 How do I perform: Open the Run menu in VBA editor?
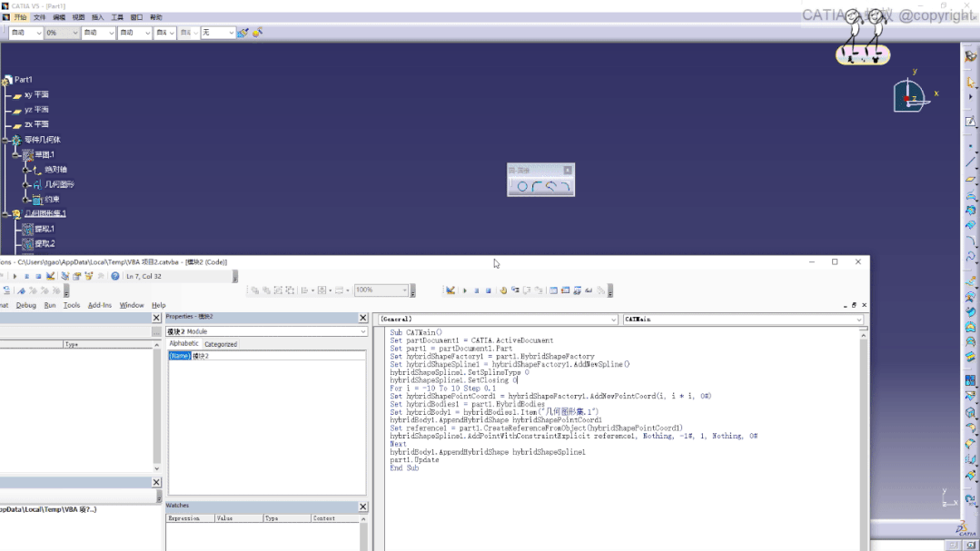pyautogui.click(x=50, y=306)
